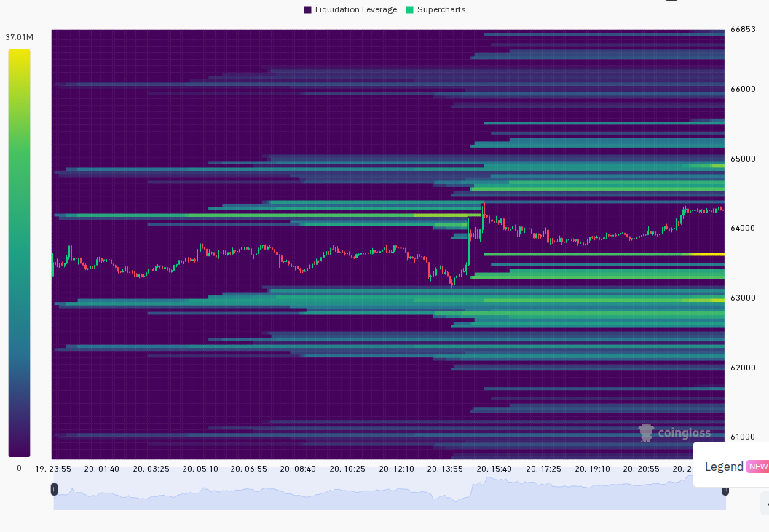Click the yellow top of color scale
Viewport: 769px width, 532px height.
point(19,54)
